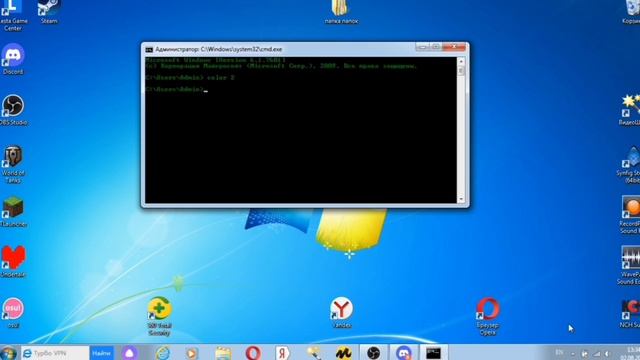Open Windows Media Player from taskbar

(x=191, y=353)
